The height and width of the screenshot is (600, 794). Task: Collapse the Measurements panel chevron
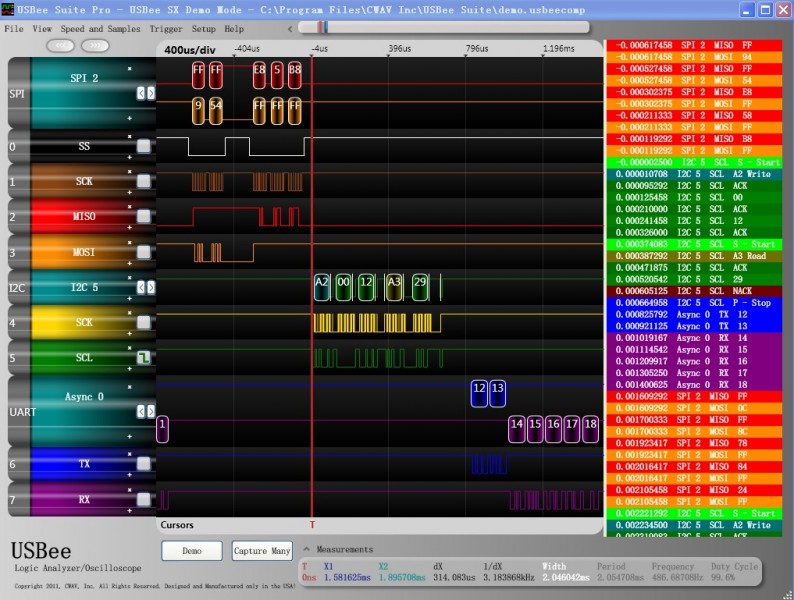[x=306, y=549]
